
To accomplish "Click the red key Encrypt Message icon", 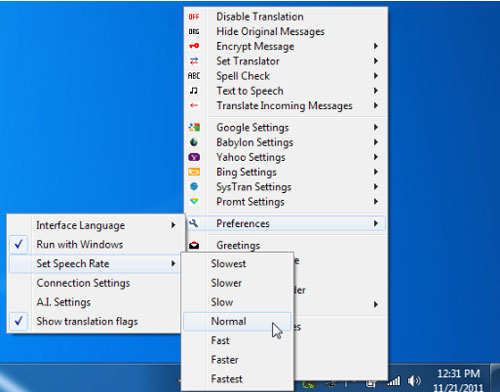I will (194, 46).
